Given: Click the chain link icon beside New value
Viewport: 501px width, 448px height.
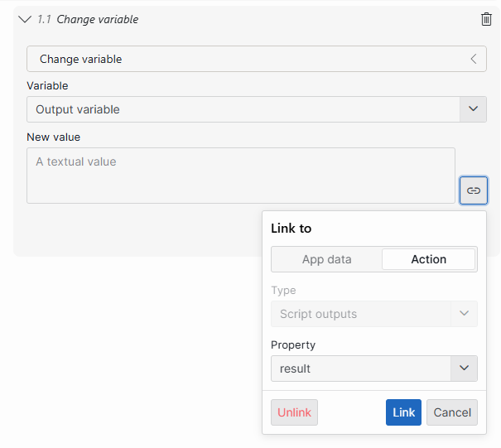Looking at the screenshot, I should [474, 190].
